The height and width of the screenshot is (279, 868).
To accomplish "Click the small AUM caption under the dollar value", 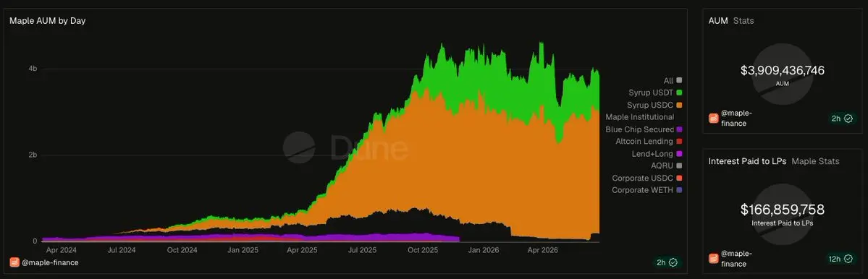I will click(x=782, y=83).
